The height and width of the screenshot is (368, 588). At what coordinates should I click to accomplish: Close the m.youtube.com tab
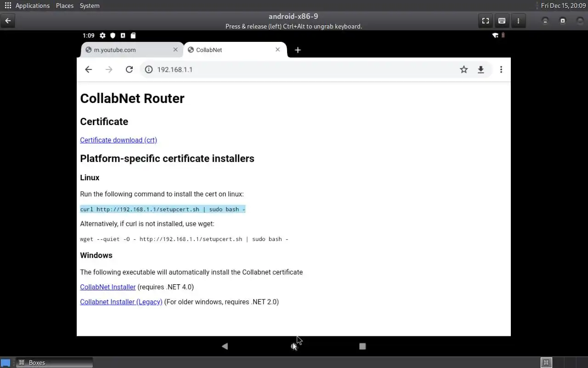tap(175, 50)
